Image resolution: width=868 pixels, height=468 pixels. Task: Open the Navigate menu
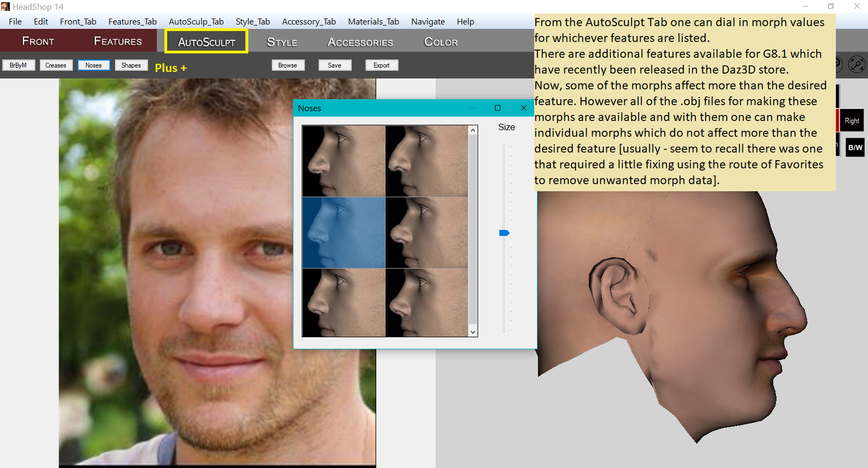click(x=428, y=21)
